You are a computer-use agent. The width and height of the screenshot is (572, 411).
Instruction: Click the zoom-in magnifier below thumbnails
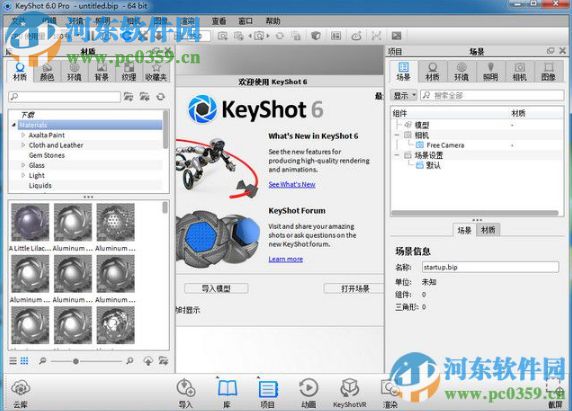tap(130, 361)
